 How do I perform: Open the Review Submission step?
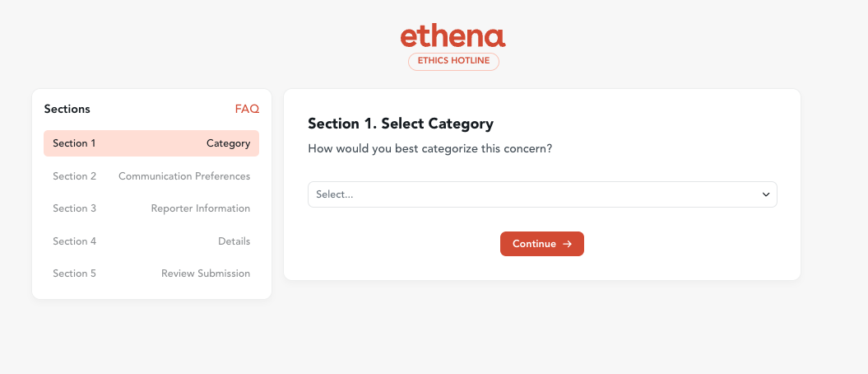coord(206,273)
